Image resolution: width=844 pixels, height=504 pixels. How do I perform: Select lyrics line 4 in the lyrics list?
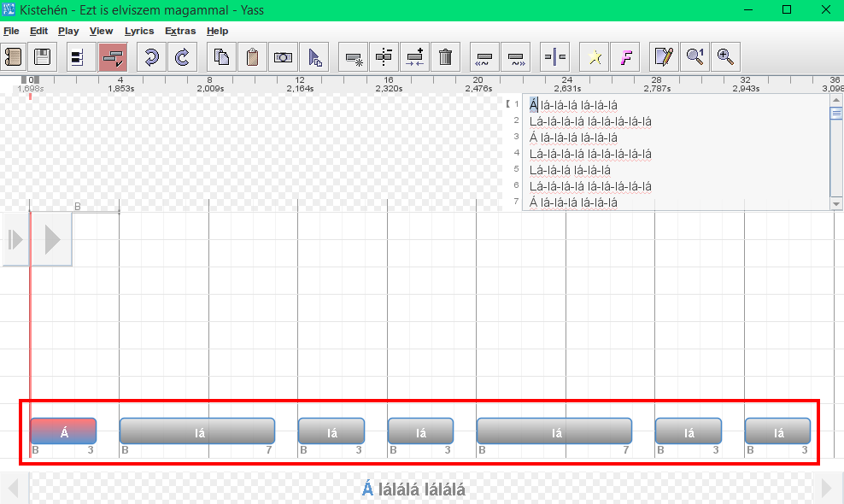tap(590, 154)
